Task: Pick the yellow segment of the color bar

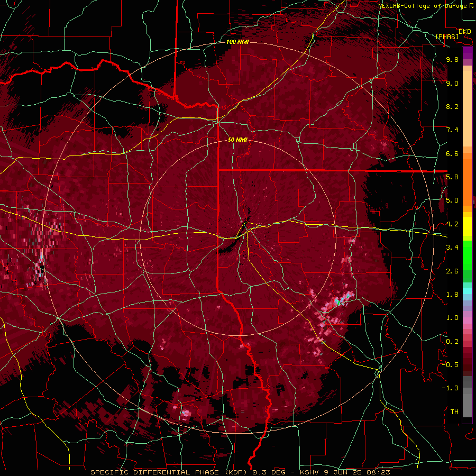Action: pos(467,226)
